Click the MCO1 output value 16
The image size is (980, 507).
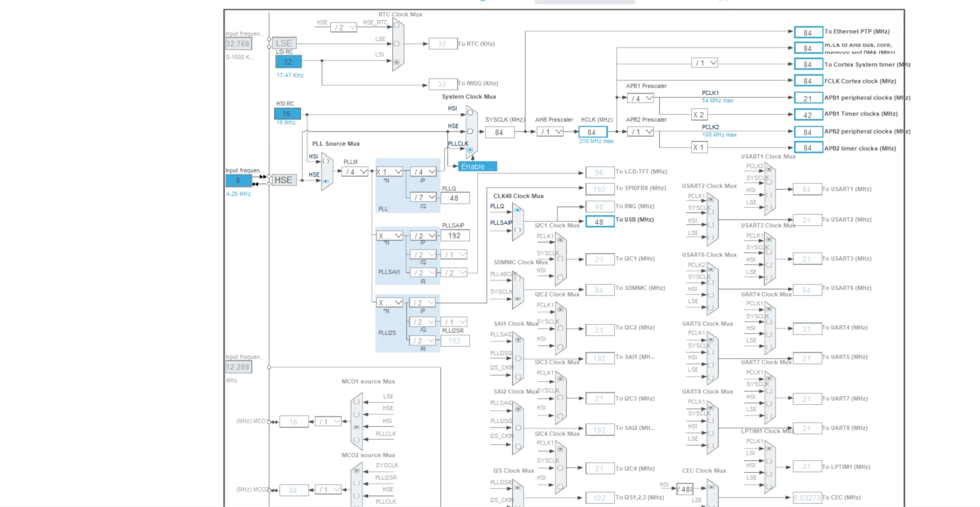294,421
